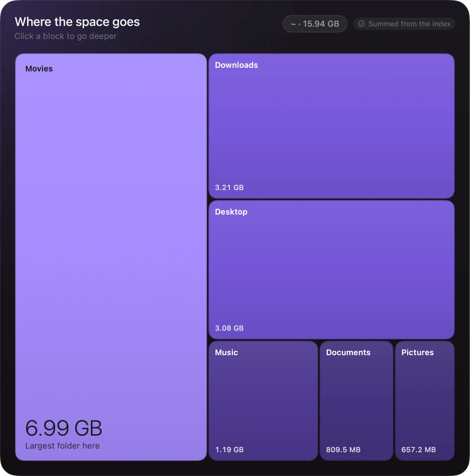
Task: Click the "809.5 MB" Documents size
Action: coord(343,450)
